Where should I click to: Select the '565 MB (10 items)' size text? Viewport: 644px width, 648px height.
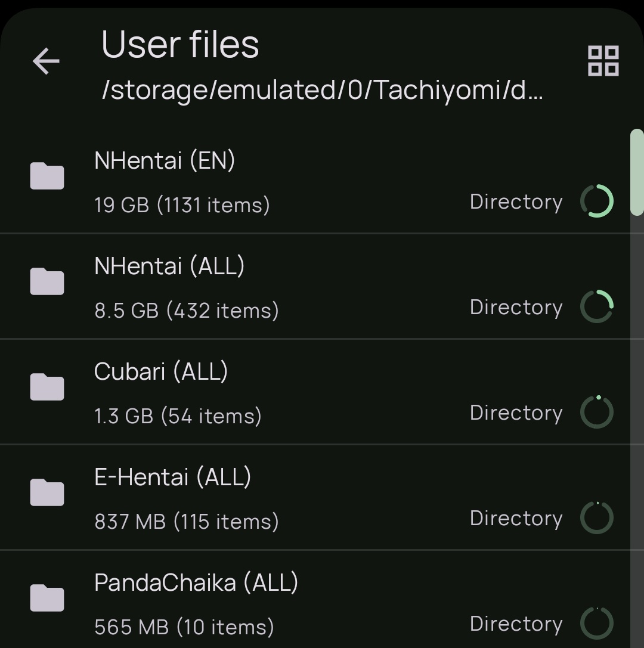pyautogui.click(x=184, y=627)
